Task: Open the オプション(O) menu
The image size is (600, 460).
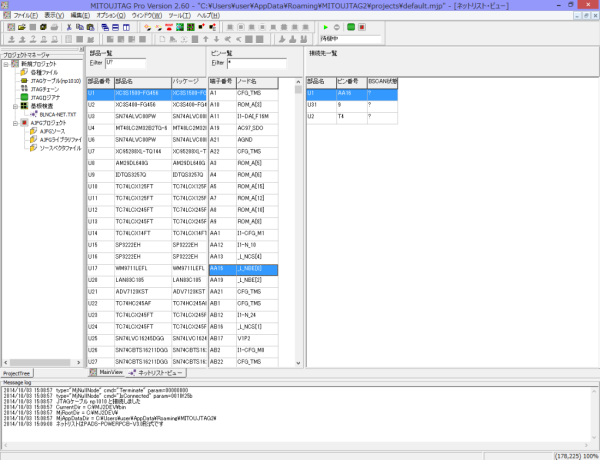Action: (x=109, y=16)
